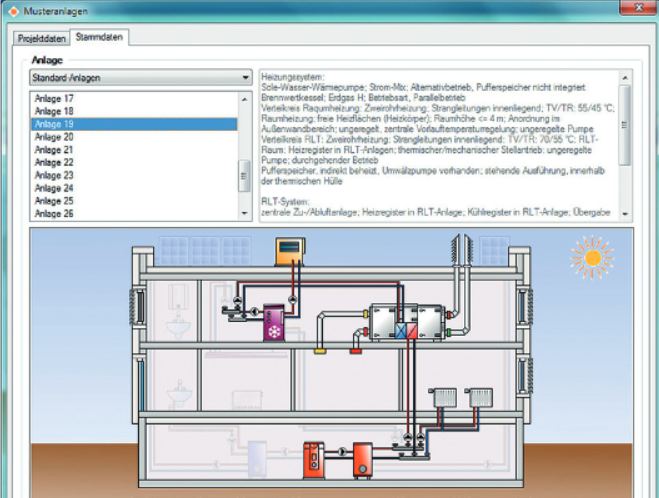
Task: Click the red heating coil in the AHU
Action: [412, 331]
